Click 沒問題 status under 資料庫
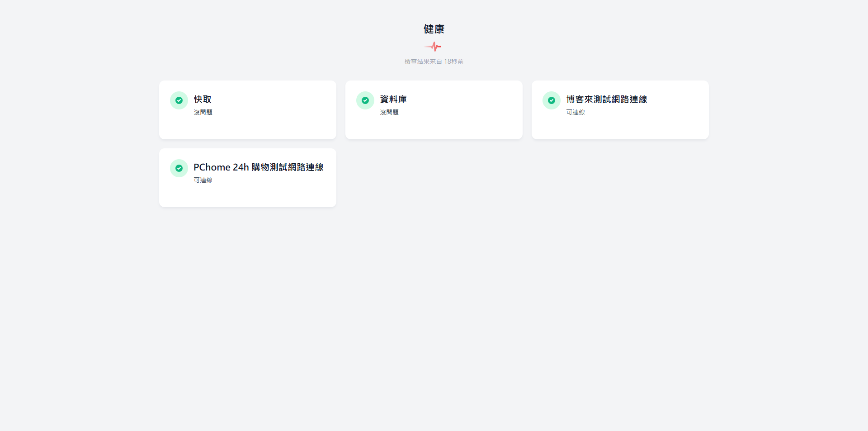The width and height of the screenshot is (868, 431). (389, 112)
